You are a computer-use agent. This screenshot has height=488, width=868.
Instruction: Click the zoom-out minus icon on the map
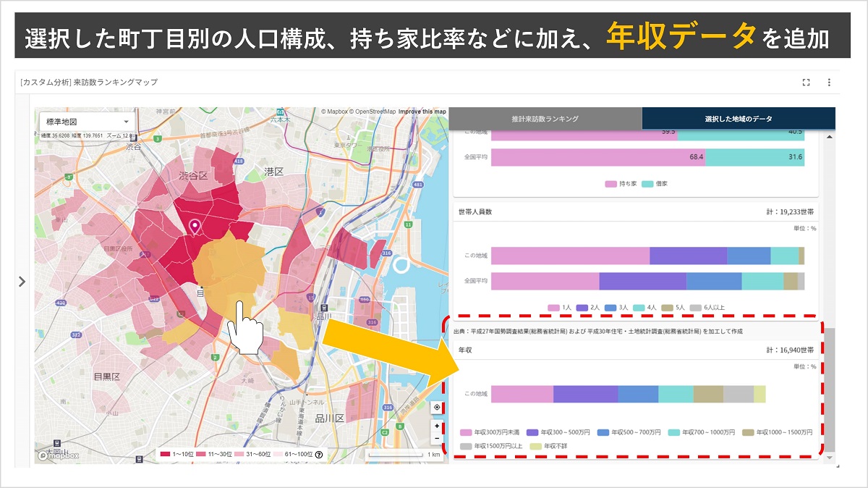pyautogui.click(x=436, y=437)
